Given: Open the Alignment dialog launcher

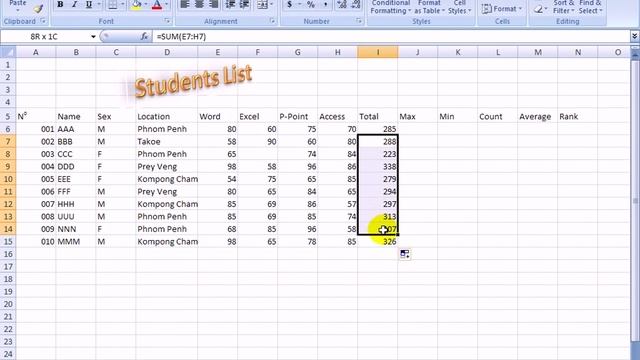Looking at the screenshot, I should [x=272, y=21].
